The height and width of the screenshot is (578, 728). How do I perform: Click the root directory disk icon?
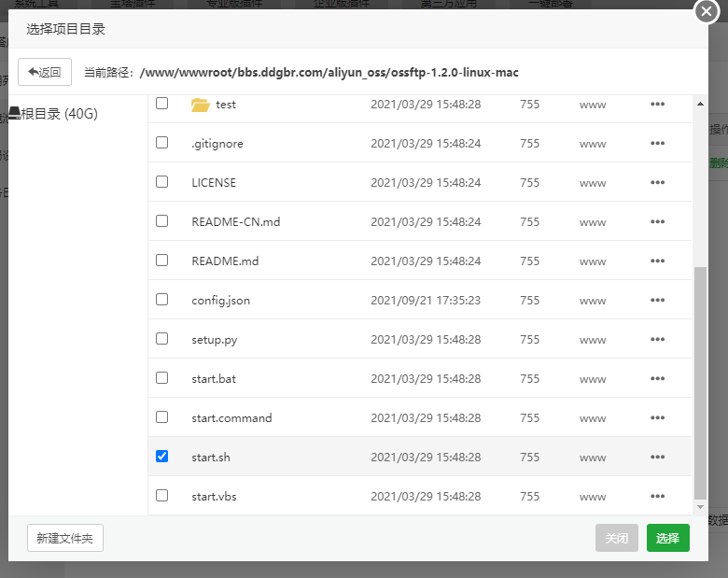[14, 114]
